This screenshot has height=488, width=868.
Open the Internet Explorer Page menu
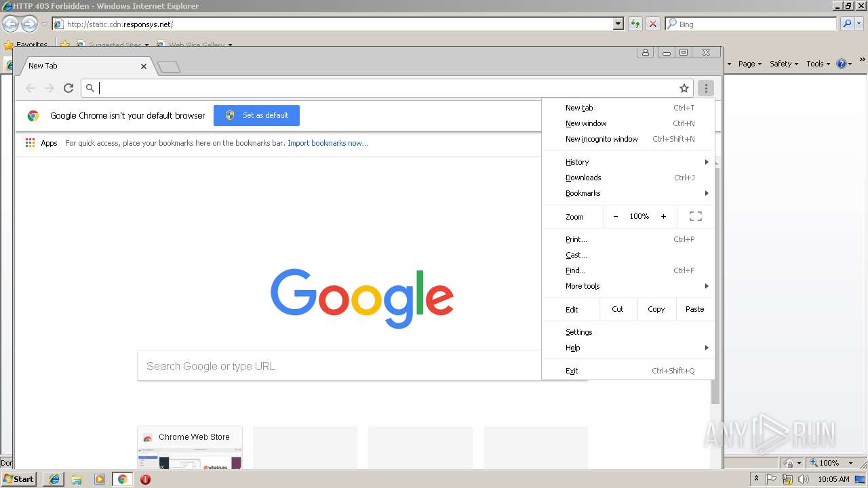[x=749, y=64]
